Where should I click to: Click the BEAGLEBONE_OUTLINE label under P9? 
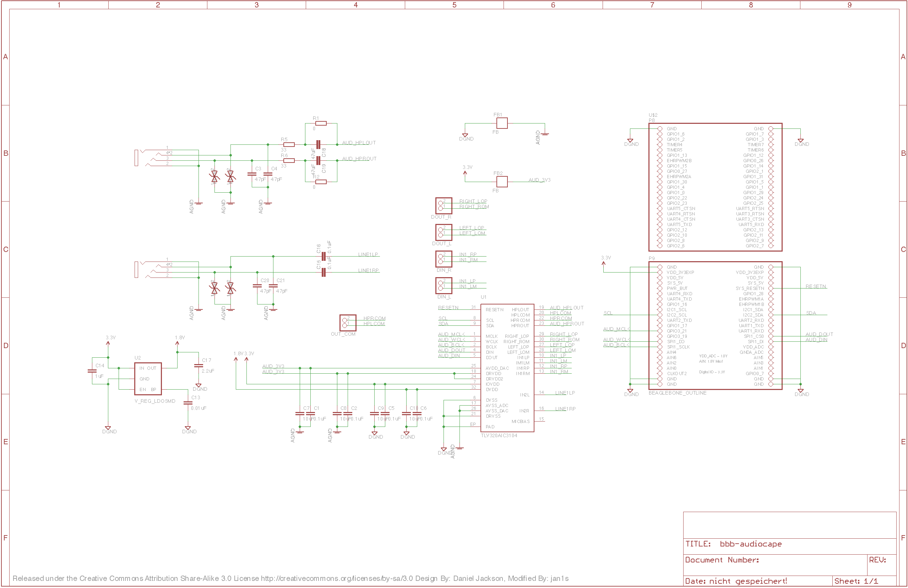point(677,393)
